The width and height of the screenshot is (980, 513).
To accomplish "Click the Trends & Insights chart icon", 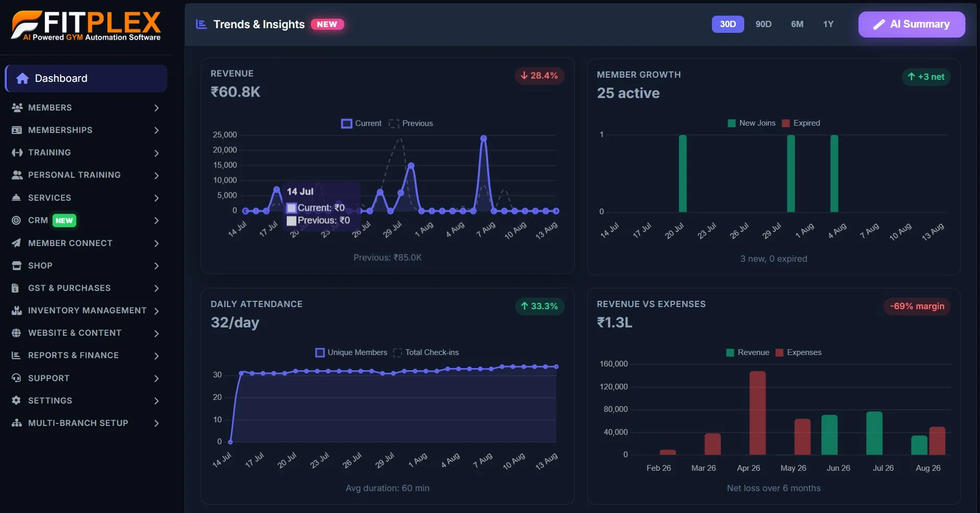I will click(201, 24).
